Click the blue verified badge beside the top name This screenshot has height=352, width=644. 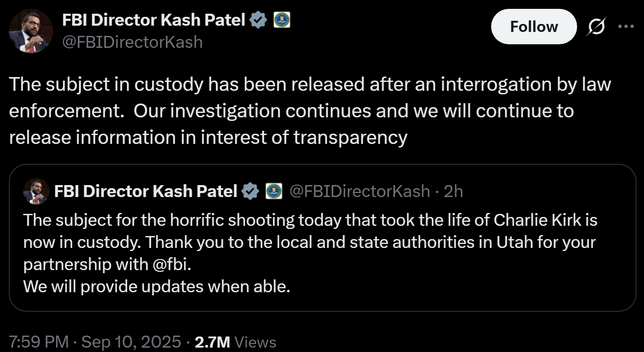(258, 20)
